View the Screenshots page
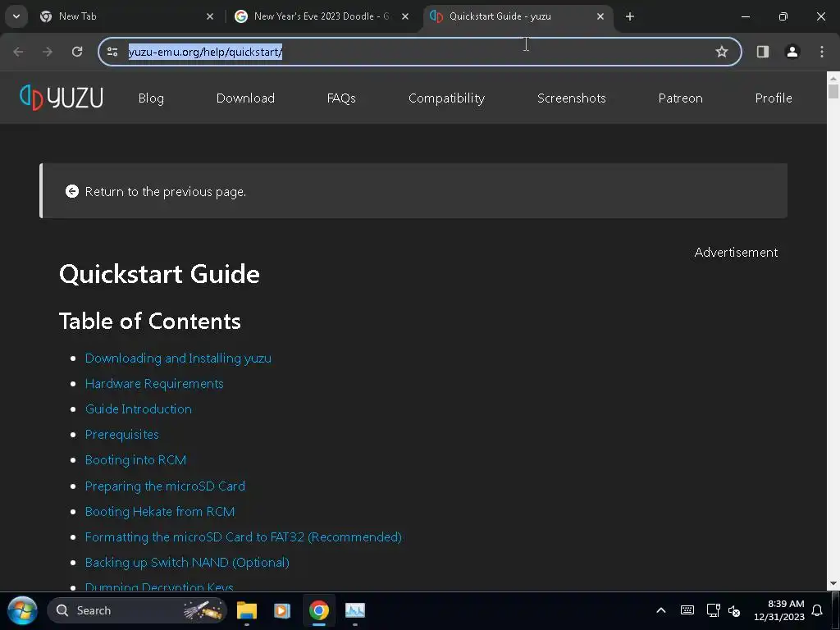Viewport: 840px width, 630px height. [572, 98]
